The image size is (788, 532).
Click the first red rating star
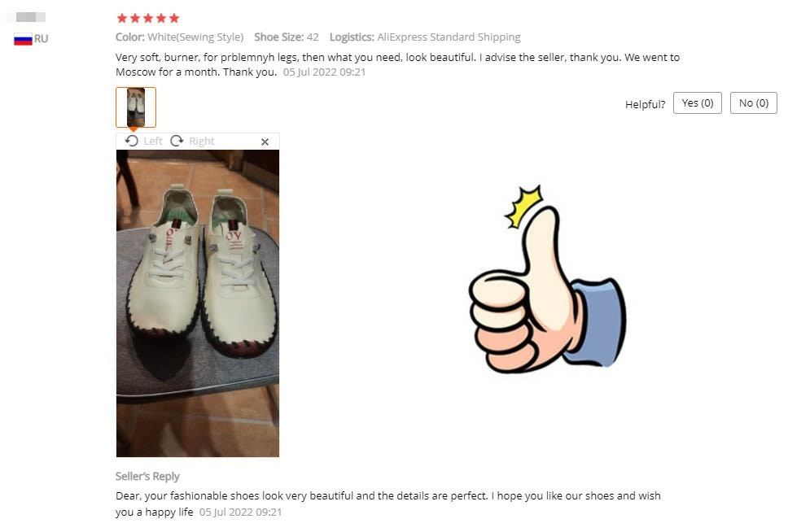click(122, 19)
